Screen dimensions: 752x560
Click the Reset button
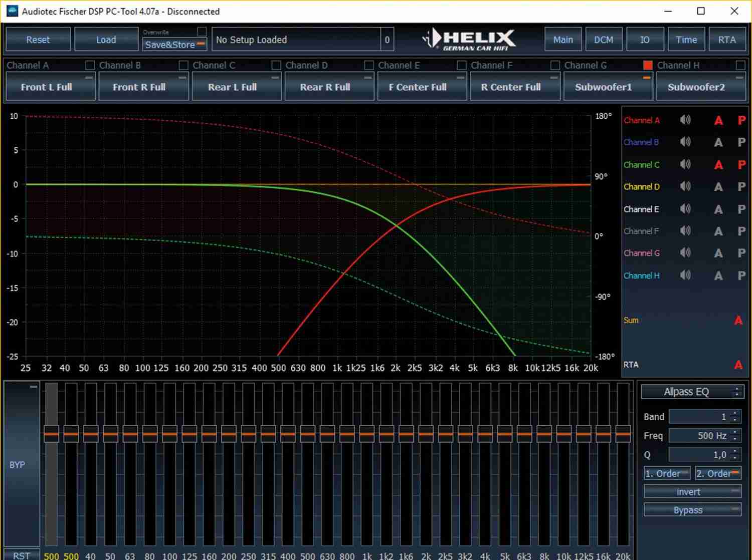coord(38,40)
